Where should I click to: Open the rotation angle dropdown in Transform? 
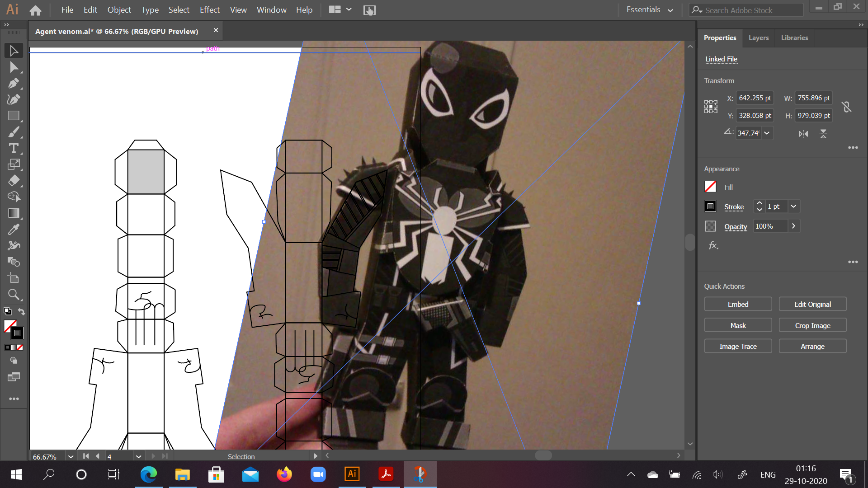[767, 133]
